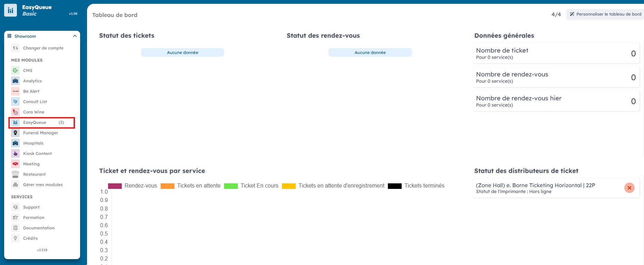
Task: Click Personnaliser le tableau de bord
Action: [605, 14]
